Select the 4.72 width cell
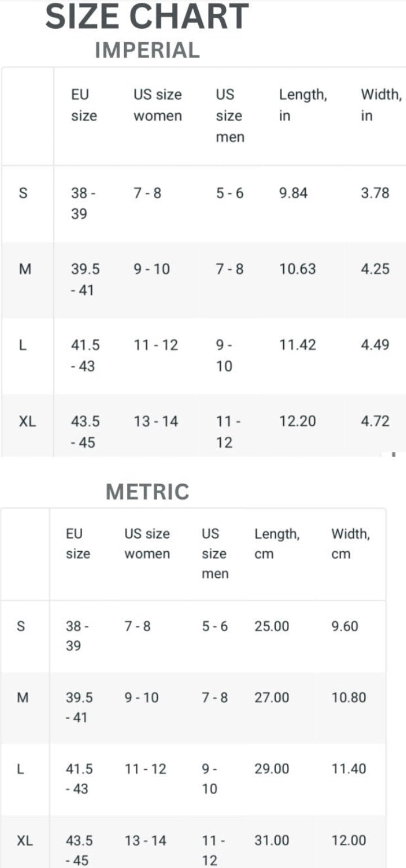 tap(375, 421)
